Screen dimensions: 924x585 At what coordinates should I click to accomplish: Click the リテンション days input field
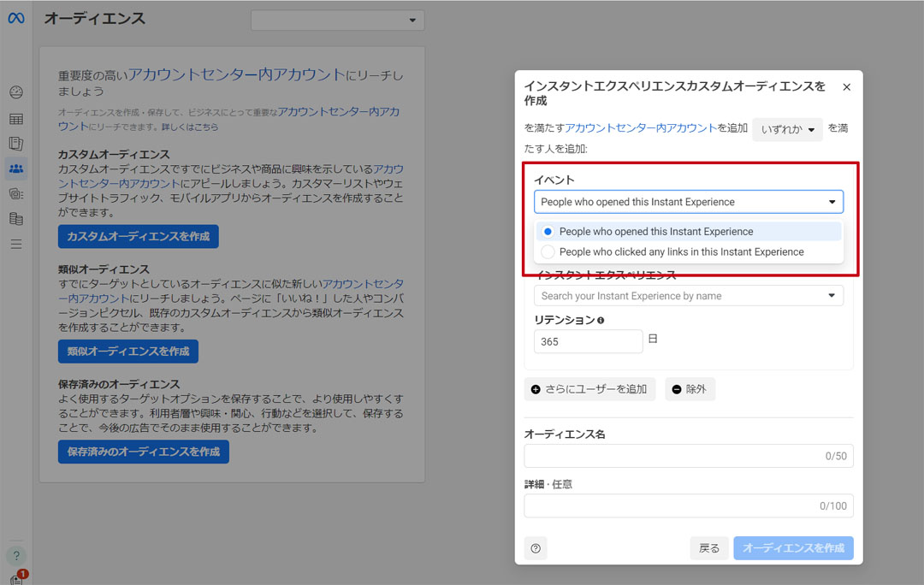coord(588,341)
